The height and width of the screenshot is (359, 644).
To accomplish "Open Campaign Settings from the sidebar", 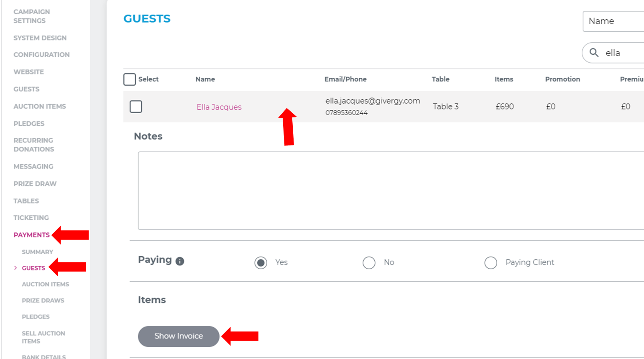I will (x=31, y=16).
